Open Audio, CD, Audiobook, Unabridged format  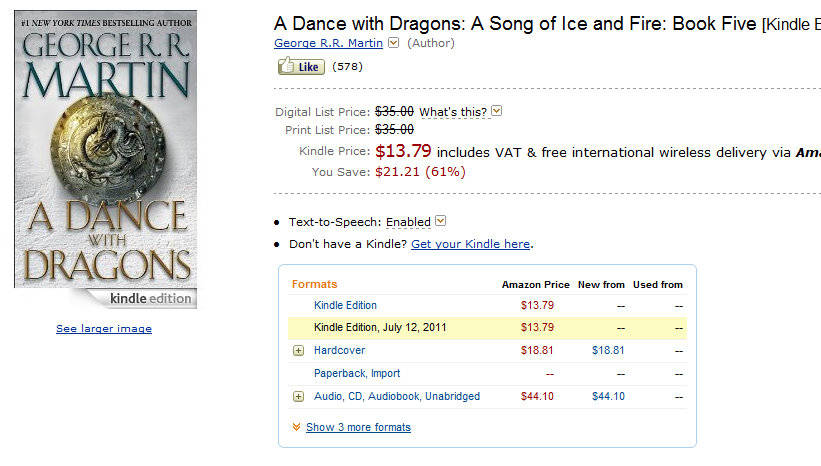396,396
